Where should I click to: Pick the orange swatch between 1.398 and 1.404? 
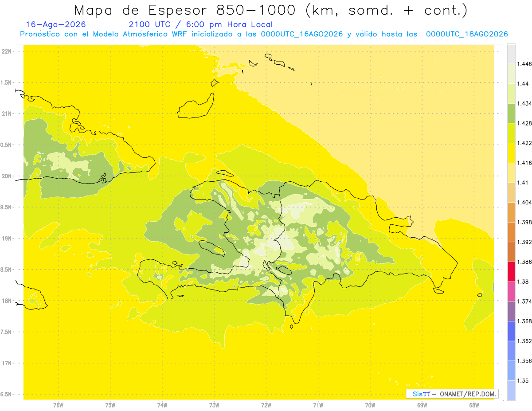pyautogui.click(x=511, y=212)
